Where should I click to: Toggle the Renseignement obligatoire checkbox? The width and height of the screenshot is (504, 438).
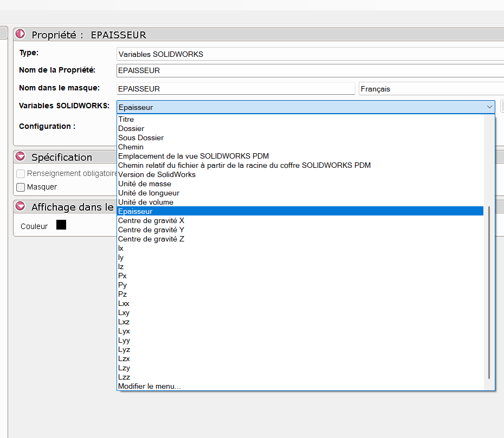pyautogui.click(x=21, y=174)
